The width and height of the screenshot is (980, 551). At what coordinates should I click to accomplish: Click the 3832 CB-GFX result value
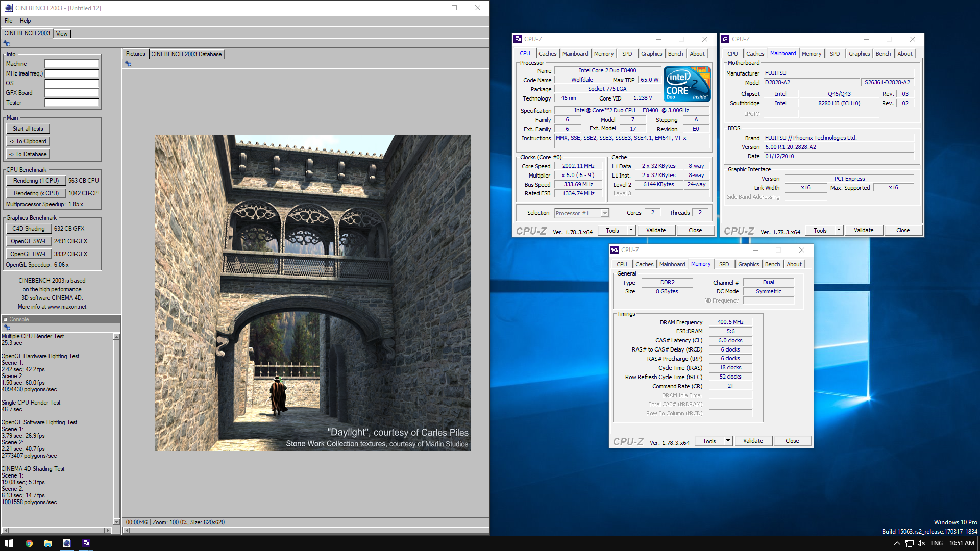(70, 254)
